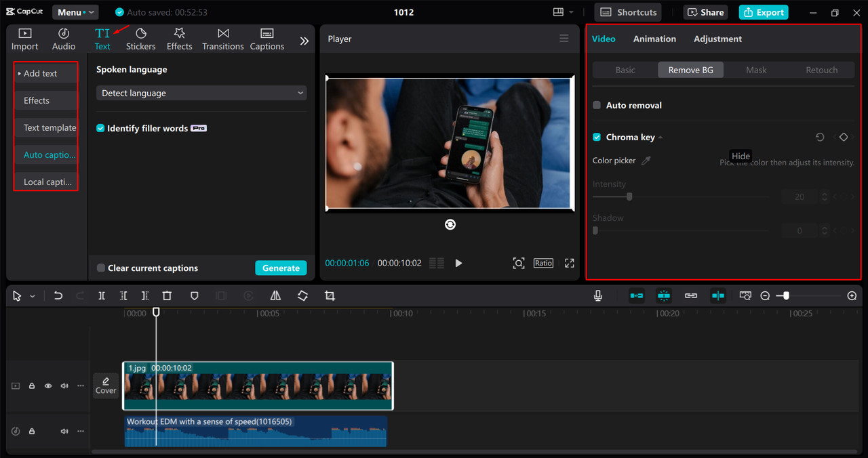
Task: Select Local captions in the sidebar
Action: coord(46,182)
